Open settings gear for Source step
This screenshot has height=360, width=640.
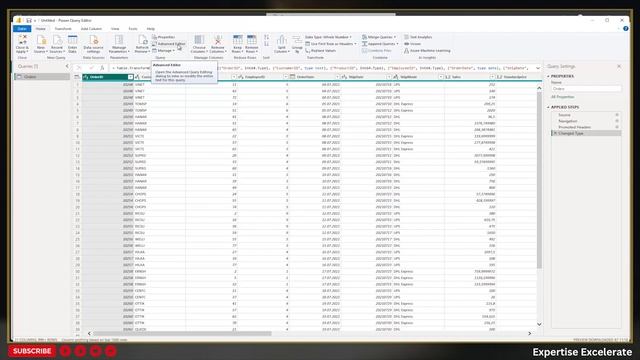617,115
